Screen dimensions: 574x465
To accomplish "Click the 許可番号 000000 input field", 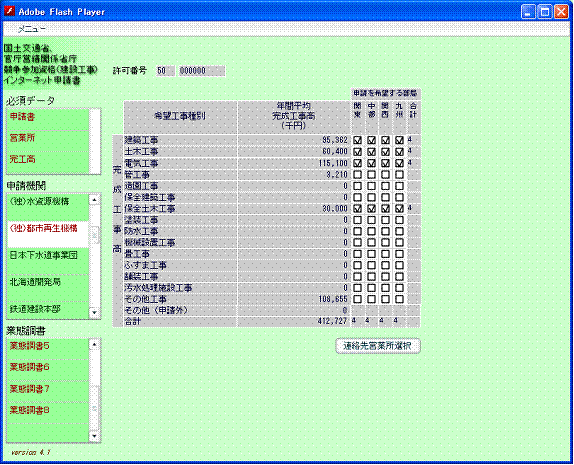I will 202,71.
